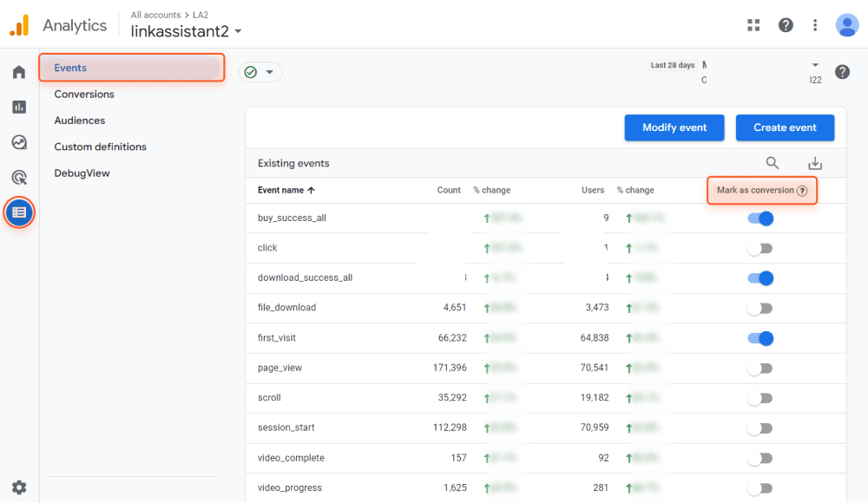Click All accounts breadcrumb link
The width and height of the screenshot is (868, 503).
[x=155, y=15]
